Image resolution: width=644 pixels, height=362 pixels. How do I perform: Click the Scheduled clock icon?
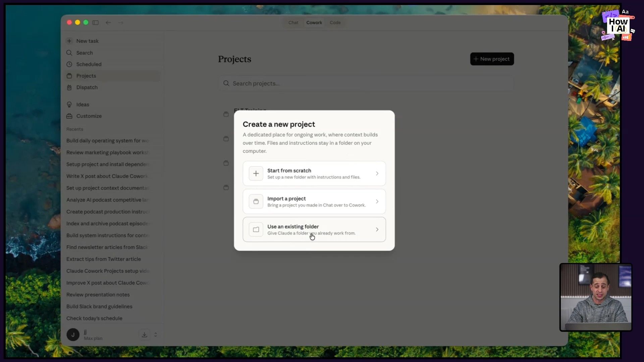click(69, 64)
